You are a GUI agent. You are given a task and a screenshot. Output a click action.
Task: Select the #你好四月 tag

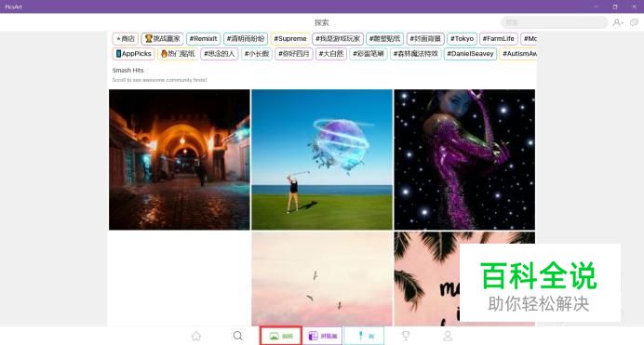coord(294,54)
